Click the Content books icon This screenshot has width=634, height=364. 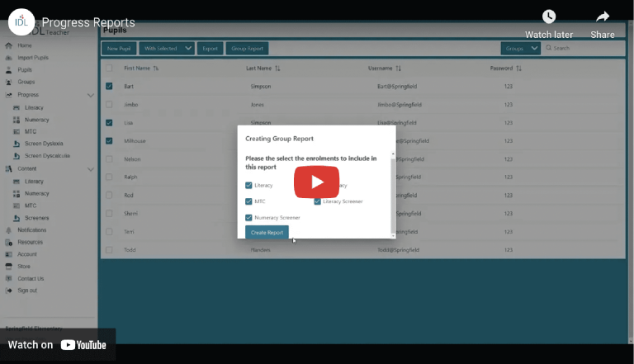click(8, 168)
